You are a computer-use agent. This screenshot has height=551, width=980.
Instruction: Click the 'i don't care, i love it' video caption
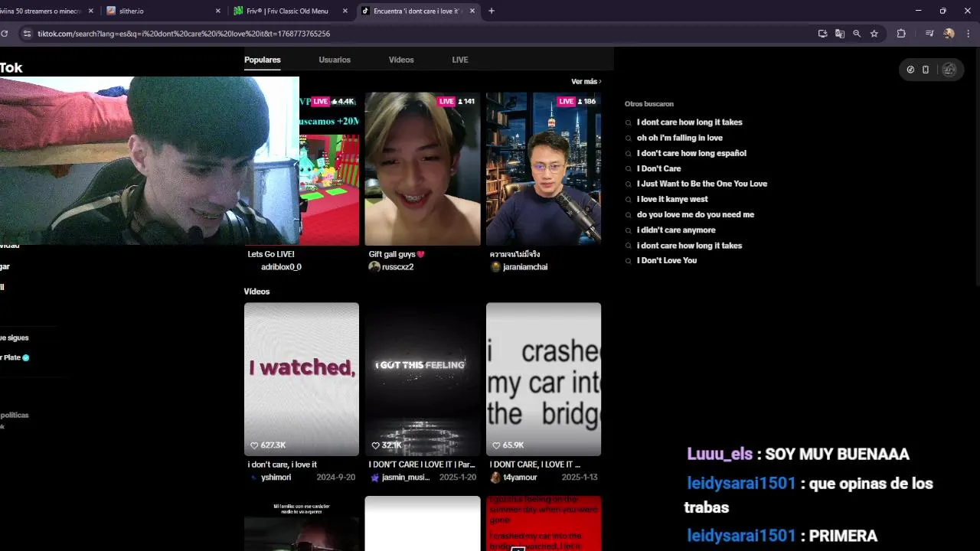click(x=282, y=465)
